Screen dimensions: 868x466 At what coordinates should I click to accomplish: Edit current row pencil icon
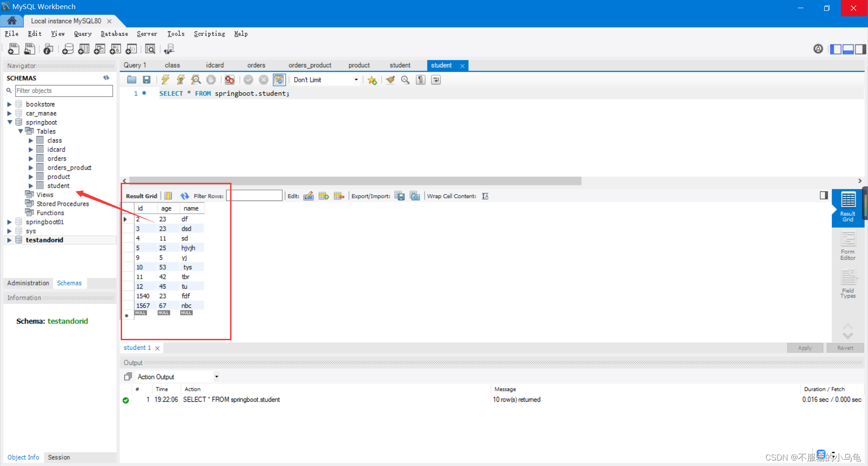(308, 196)
